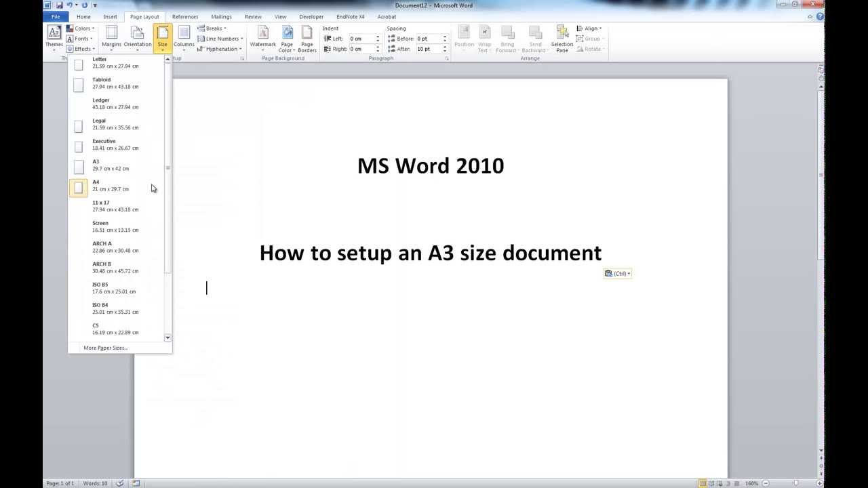Click the 160% zoom level button
The width and height of the screenshot is (868, 488).
pyautogui.click(x=751, y=483)
